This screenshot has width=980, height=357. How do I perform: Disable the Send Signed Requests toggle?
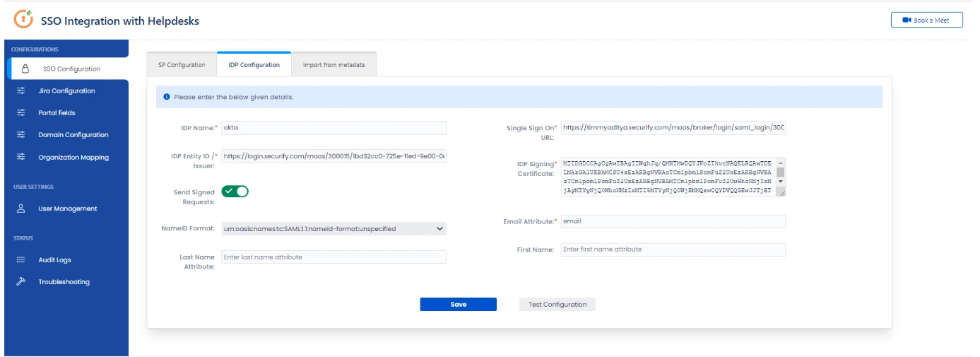coord(235,192)
